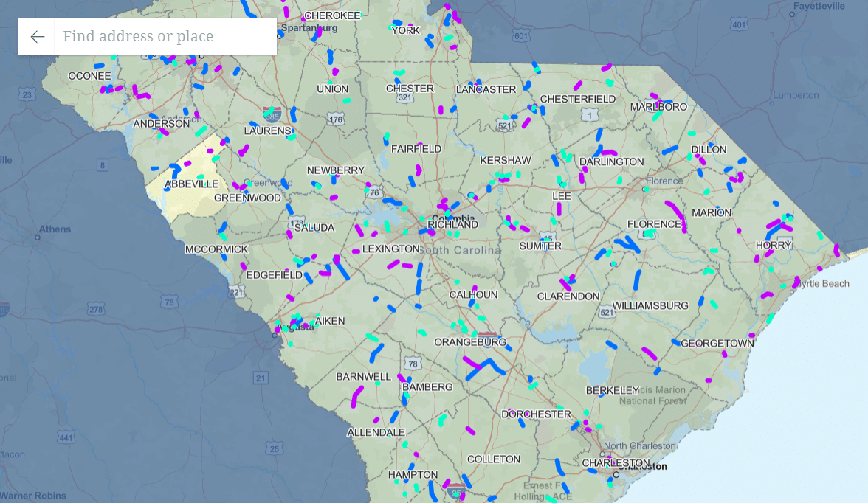Screen dimensions: 868x503
Task: Select the Athens city marker
Action: pyautogui.click(x=55, y=229)
